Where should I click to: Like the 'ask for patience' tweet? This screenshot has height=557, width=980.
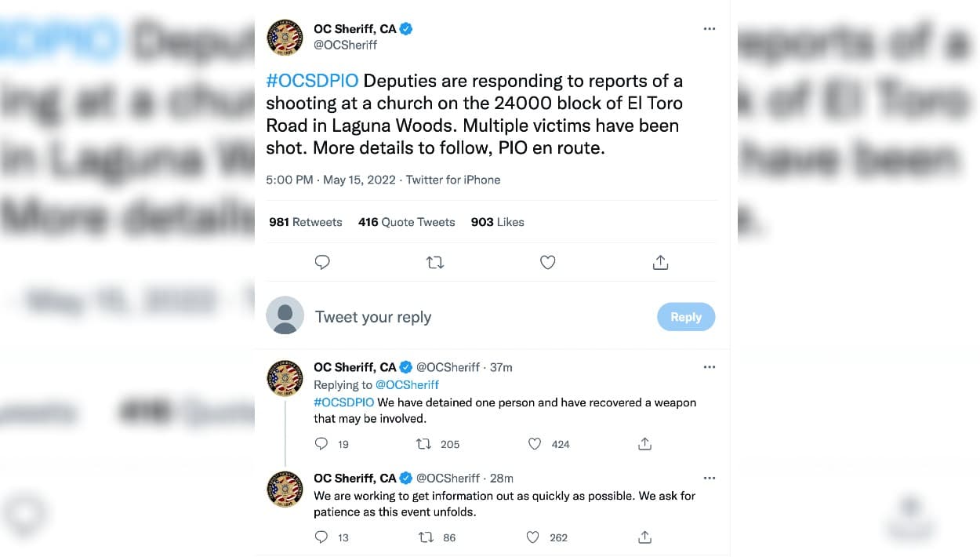(533, 537)
